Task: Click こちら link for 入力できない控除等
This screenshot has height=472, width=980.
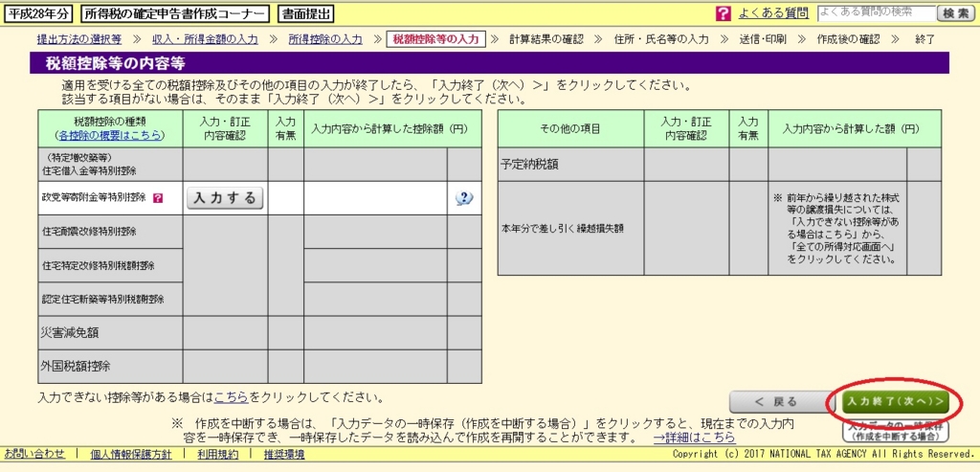Action: tap(232, 397)
